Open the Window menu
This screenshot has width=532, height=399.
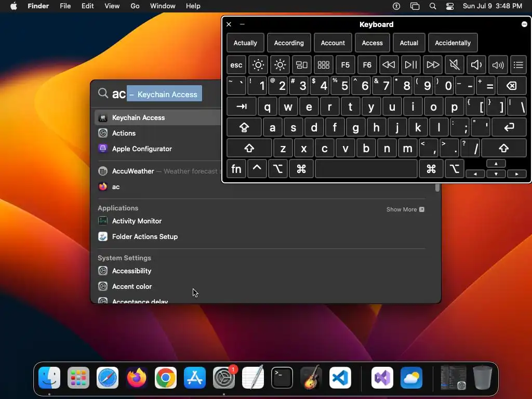coord(163,6)
